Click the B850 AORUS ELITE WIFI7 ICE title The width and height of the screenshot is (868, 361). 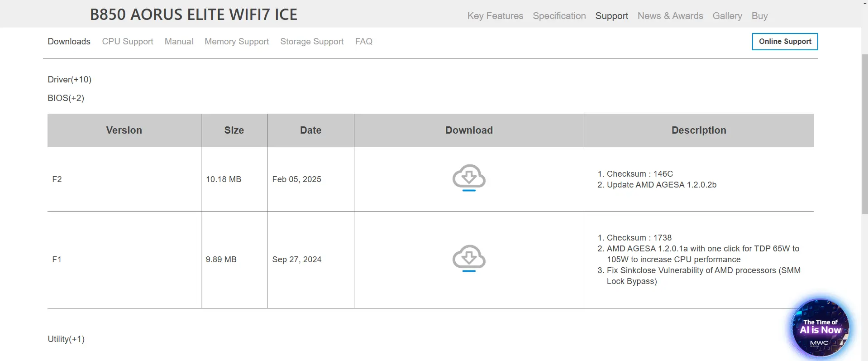pos(194,14)
